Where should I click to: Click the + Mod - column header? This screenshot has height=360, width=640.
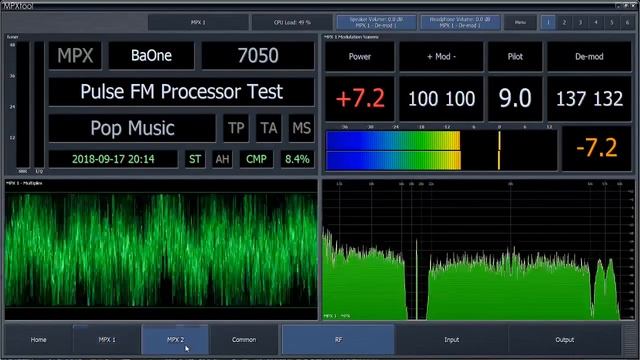(441, 57)
